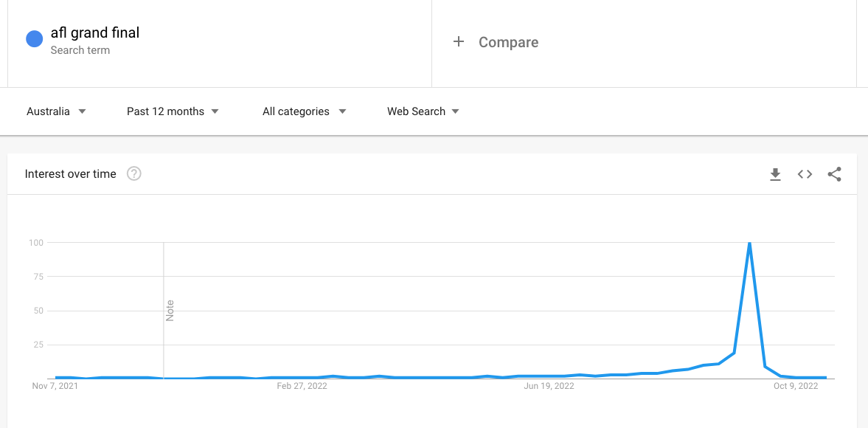Click the peak point at 100

pyautogui.click(x=749, y=243)
